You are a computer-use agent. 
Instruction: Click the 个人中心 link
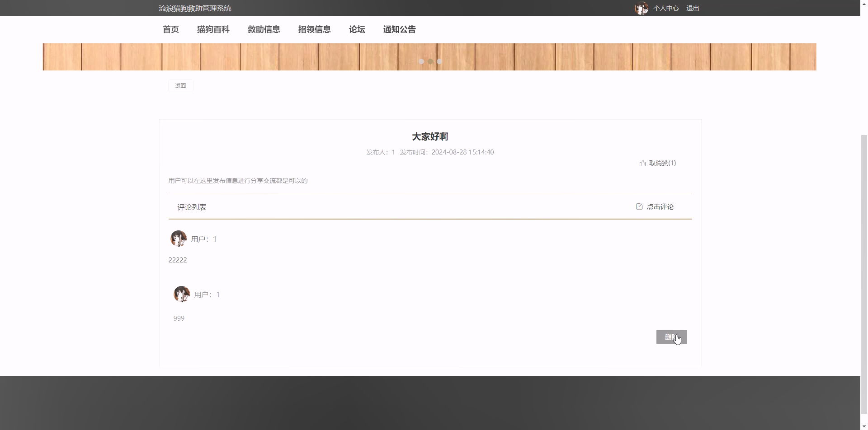[665, 8]
